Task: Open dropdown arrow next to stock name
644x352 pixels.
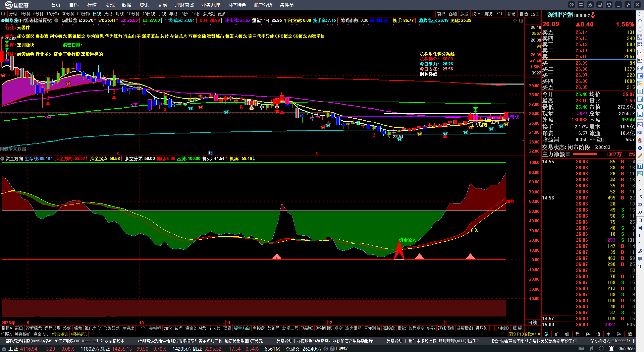Action: coord(56,20)
